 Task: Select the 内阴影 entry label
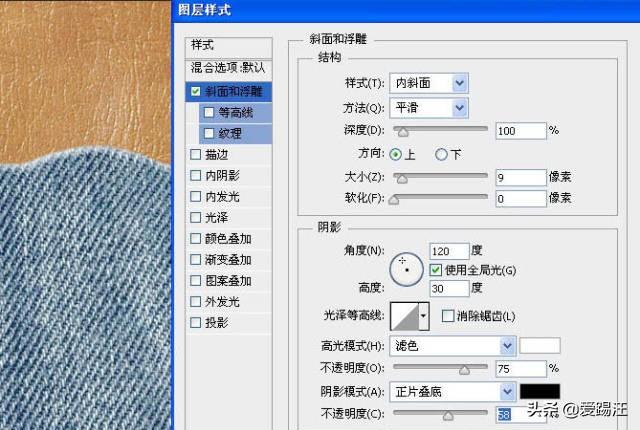click(222, 175)
